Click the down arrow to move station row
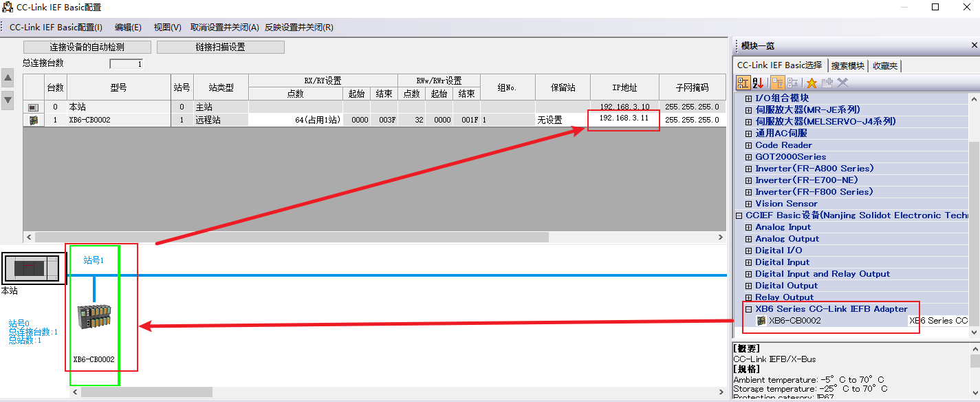 (x=8, y=100)
